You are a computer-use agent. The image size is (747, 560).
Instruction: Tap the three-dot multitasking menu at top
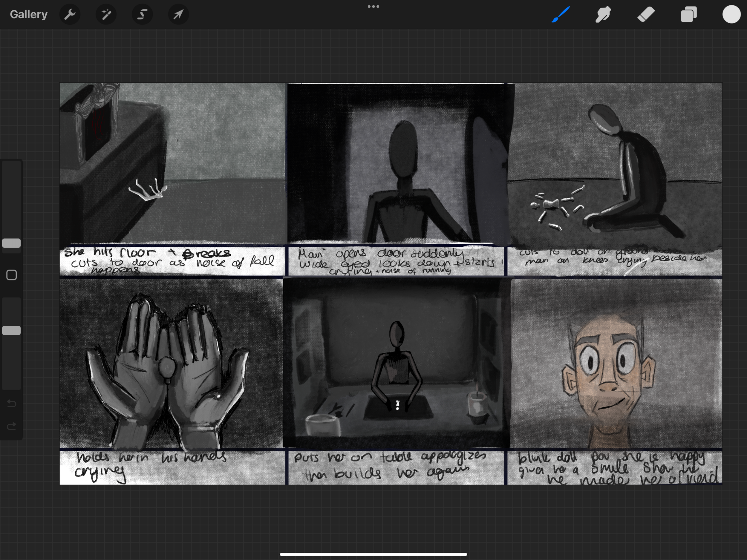click(373, 6)
